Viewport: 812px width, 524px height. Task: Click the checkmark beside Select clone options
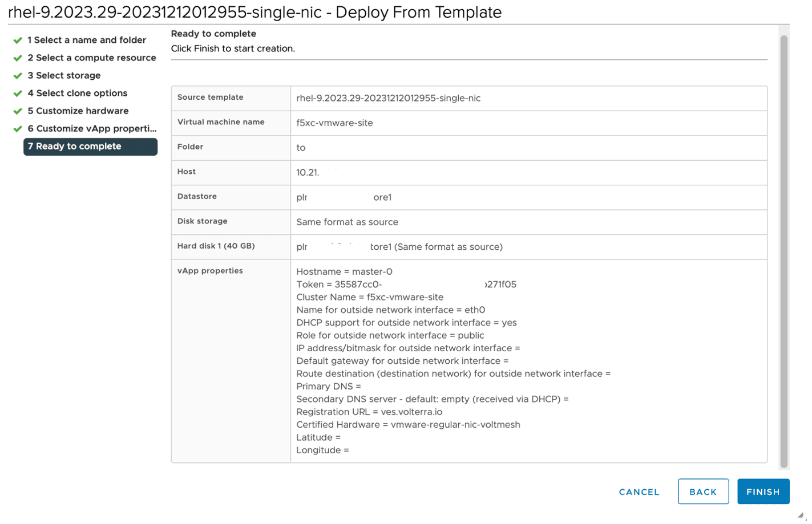(18, 94)
